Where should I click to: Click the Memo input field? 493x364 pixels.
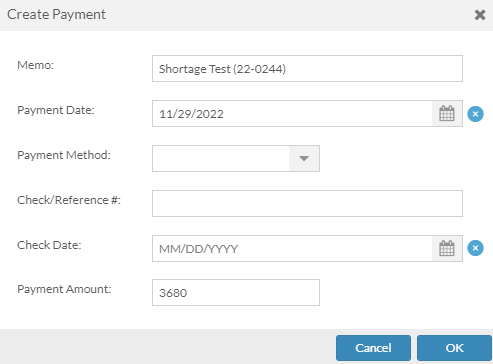(x=307, y=69)
